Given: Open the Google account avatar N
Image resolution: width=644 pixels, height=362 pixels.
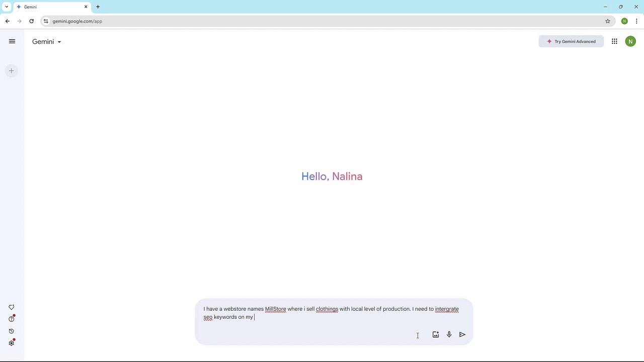Looking at the screenshot, I should coord(630,41).
